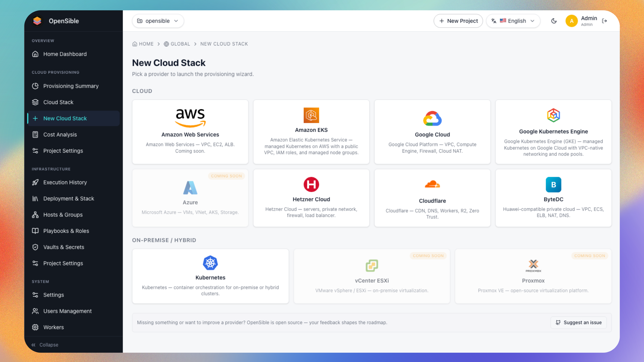Select the vCenter ESXi logo
Image resolution: width=644 pixels, height=362 pixels.
[x=372, y=266]
